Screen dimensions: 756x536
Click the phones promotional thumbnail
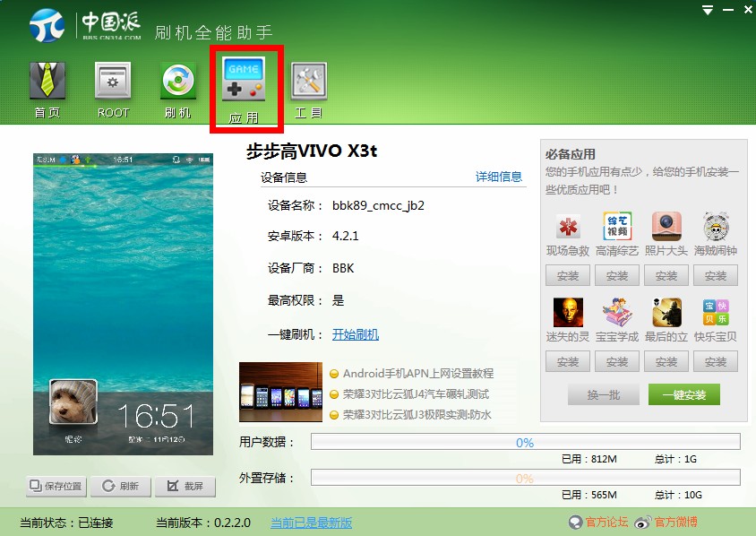click(280, 393)
